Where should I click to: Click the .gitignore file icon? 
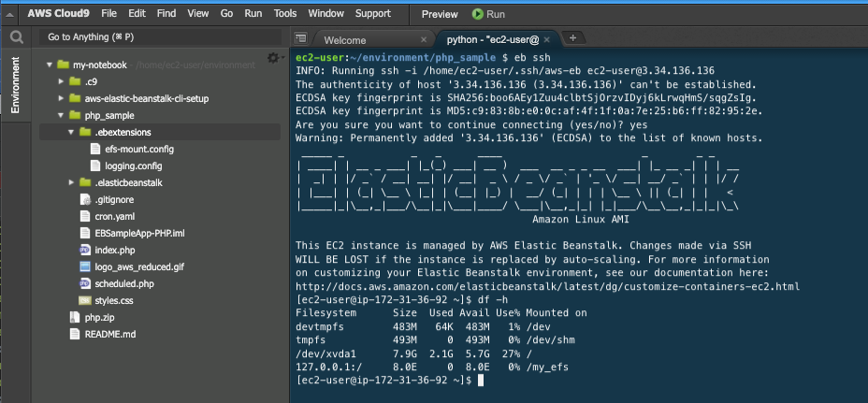tap(85, 199)
